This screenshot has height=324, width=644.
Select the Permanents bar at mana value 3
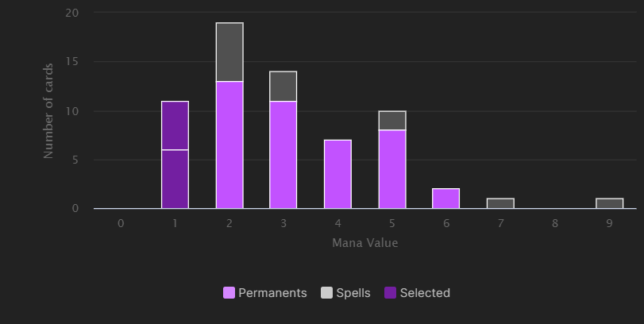283,155
